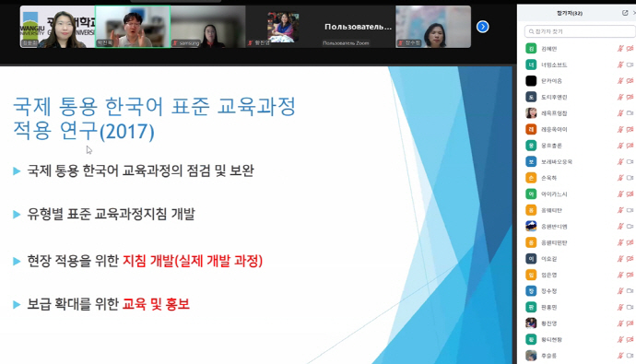Click the green 김 avatar of 김혜민

(x=531, y=49)
